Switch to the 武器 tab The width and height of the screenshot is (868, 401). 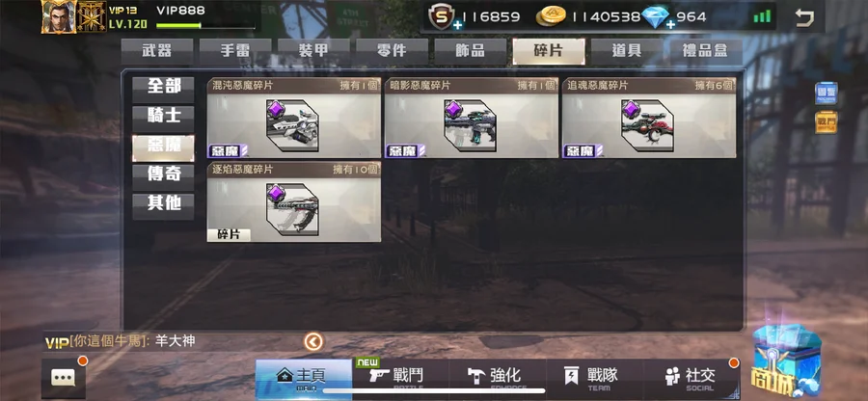(157, 51)
